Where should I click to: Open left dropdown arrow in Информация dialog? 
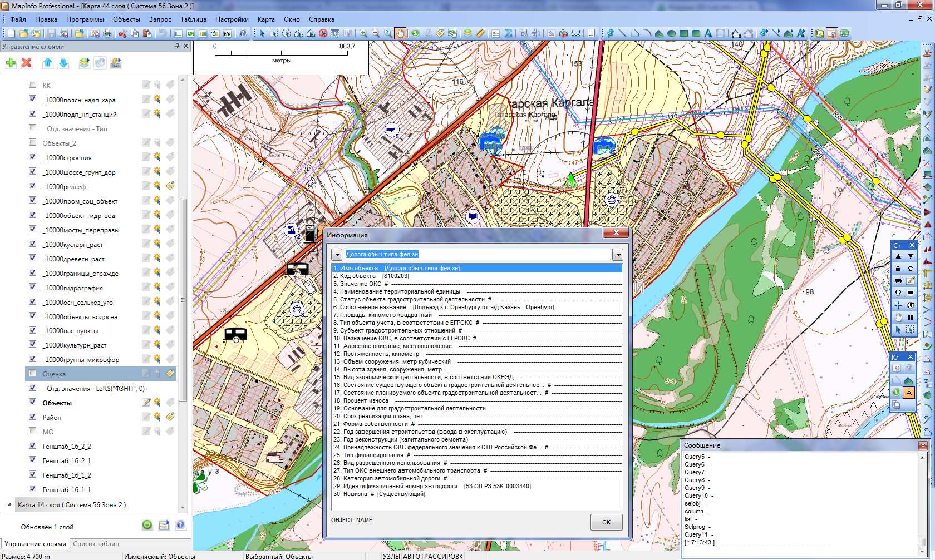(336, 255)
